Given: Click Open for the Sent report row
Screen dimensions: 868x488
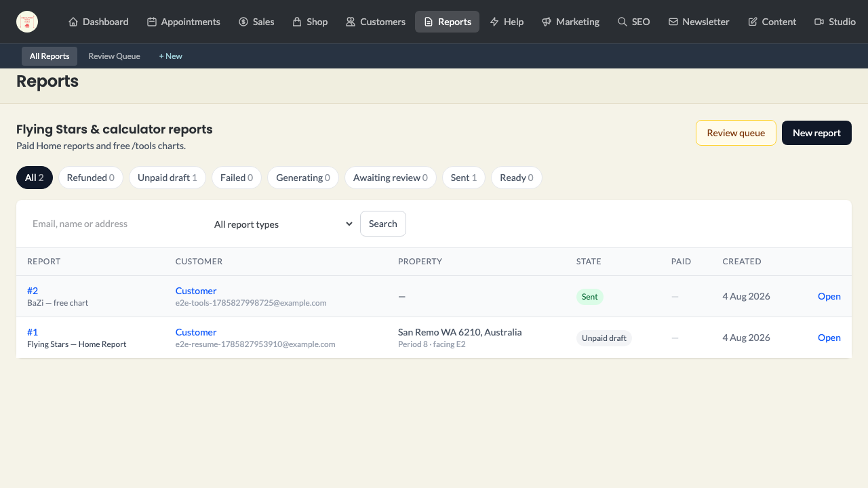Looking at the screenshot, I should coord(829,296).
